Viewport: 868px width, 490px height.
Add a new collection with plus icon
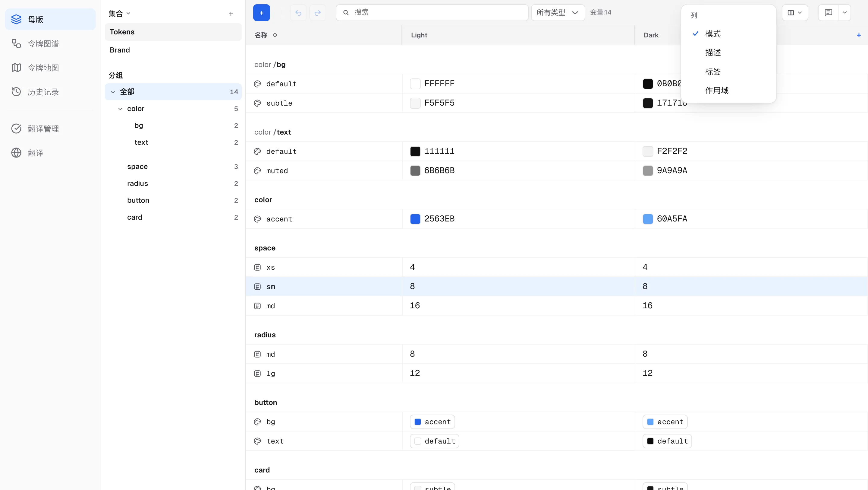click(x=231, y=14)
